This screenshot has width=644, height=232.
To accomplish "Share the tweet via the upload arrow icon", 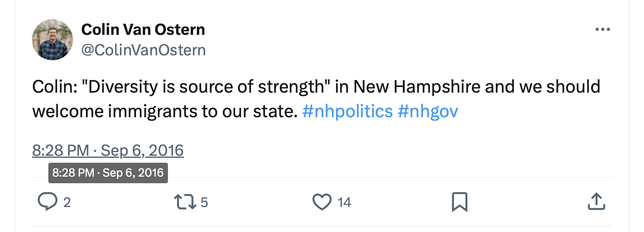I will (596, 202).
